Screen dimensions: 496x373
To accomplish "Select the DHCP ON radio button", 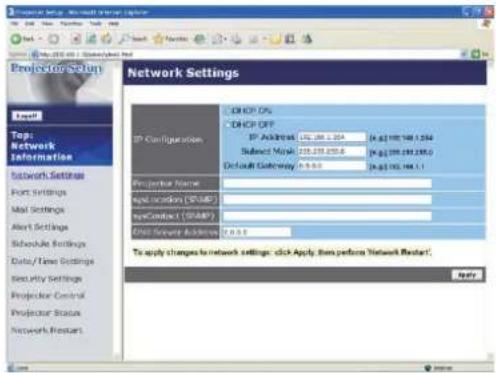I will (228, 111).
